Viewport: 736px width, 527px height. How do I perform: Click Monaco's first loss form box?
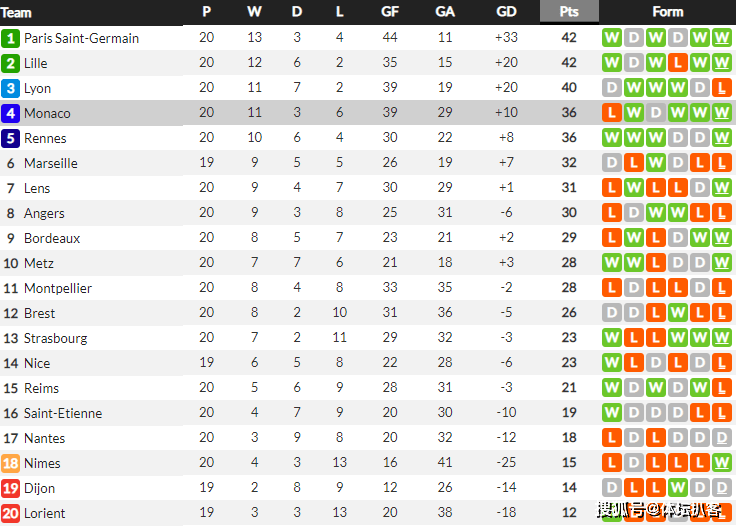point(612,113)
